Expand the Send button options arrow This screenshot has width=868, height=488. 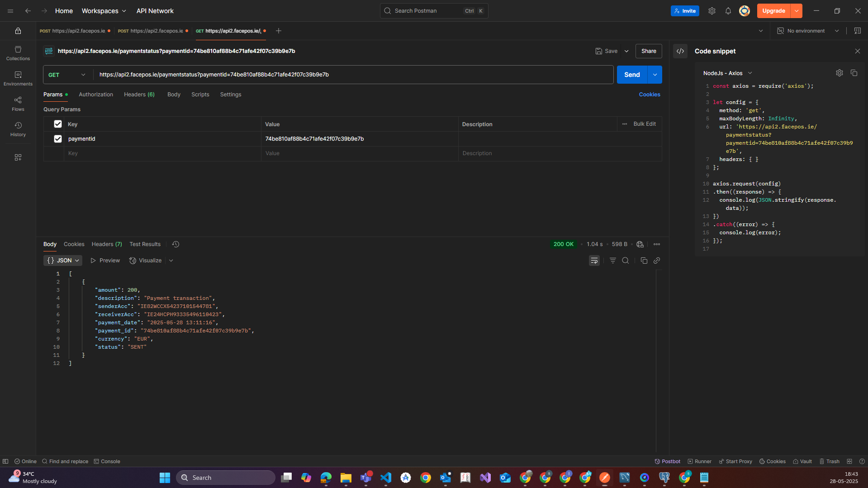click(x=655, y=75)
